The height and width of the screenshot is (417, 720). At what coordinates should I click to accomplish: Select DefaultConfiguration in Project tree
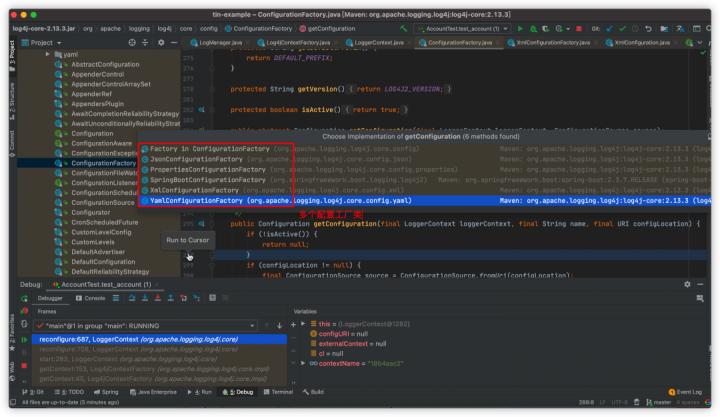pyautogui.click(x=103, y=262)
